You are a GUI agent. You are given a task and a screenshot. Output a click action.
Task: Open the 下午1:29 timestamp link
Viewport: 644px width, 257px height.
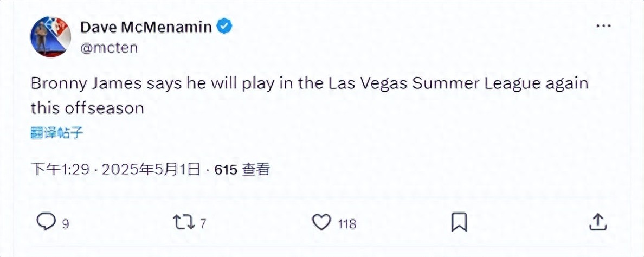[x=60, y=170]
